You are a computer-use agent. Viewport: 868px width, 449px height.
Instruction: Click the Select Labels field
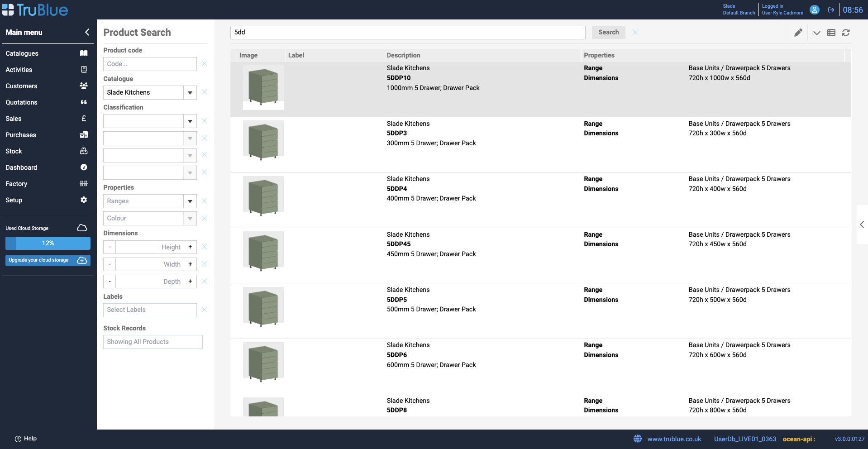[150, 310]
